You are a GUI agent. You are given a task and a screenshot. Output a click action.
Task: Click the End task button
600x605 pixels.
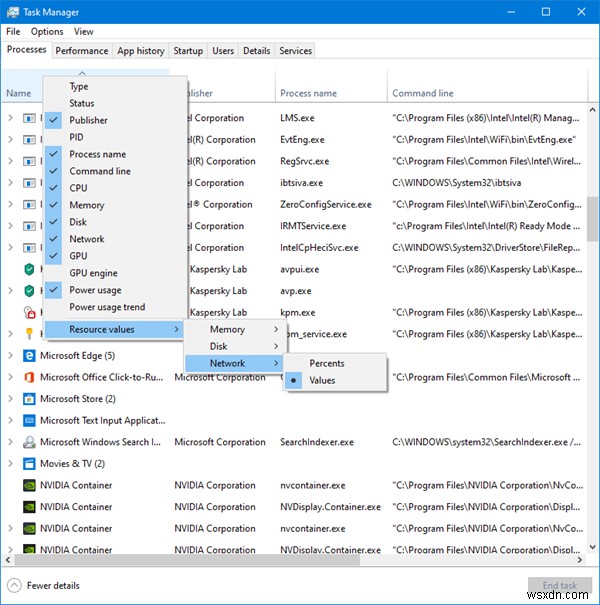point(559,585)
